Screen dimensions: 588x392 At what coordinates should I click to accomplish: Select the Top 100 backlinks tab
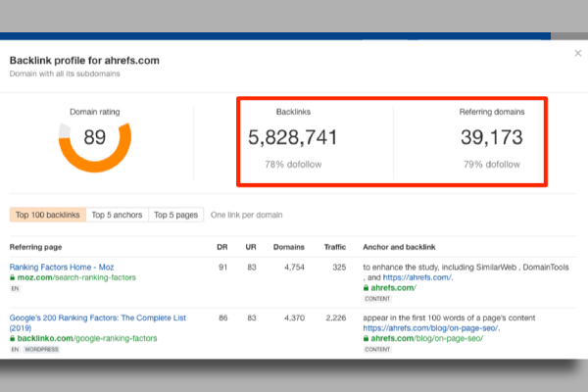pyautogui.click(x=48, y=215)
